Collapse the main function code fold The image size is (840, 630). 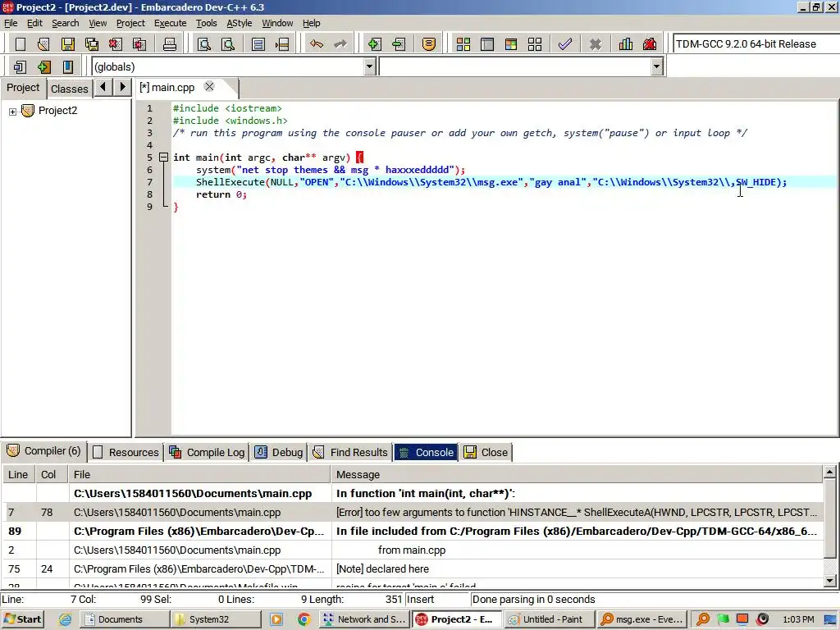click(163, 157)
